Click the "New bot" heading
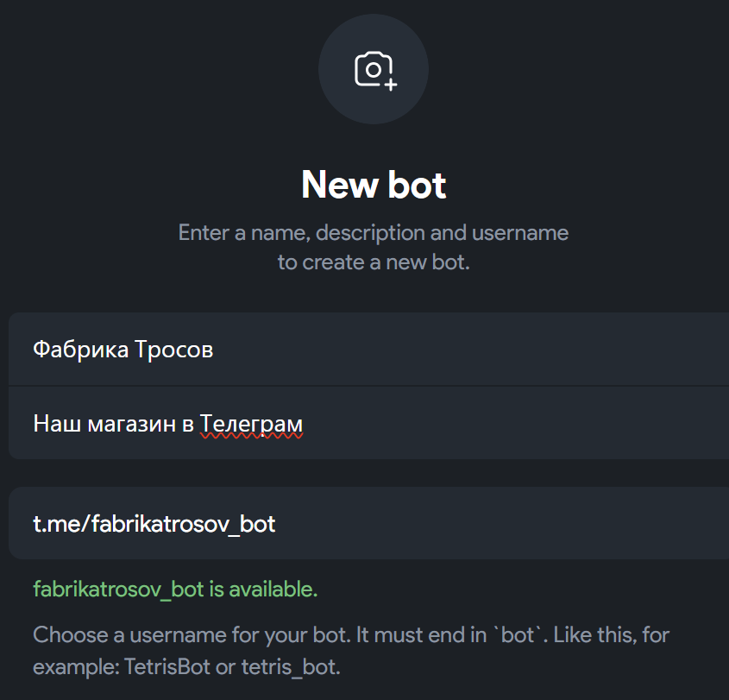 (374, 185)
